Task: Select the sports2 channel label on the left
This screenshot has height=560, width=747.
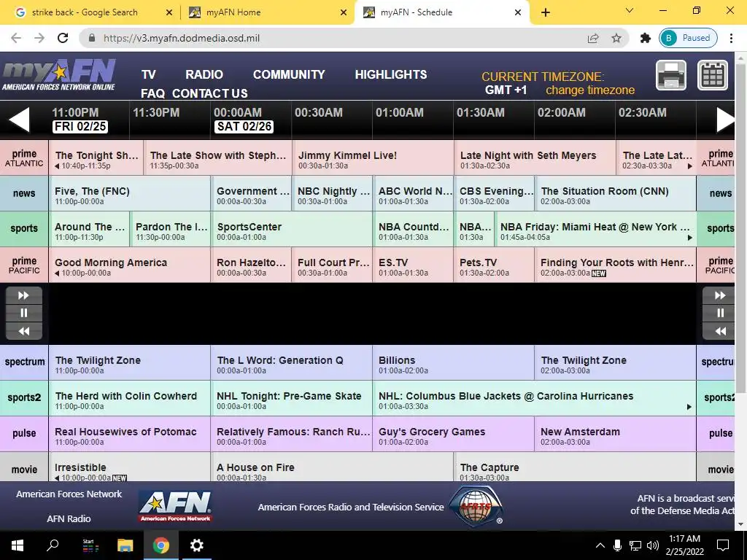Action: [x=24, y=398]
